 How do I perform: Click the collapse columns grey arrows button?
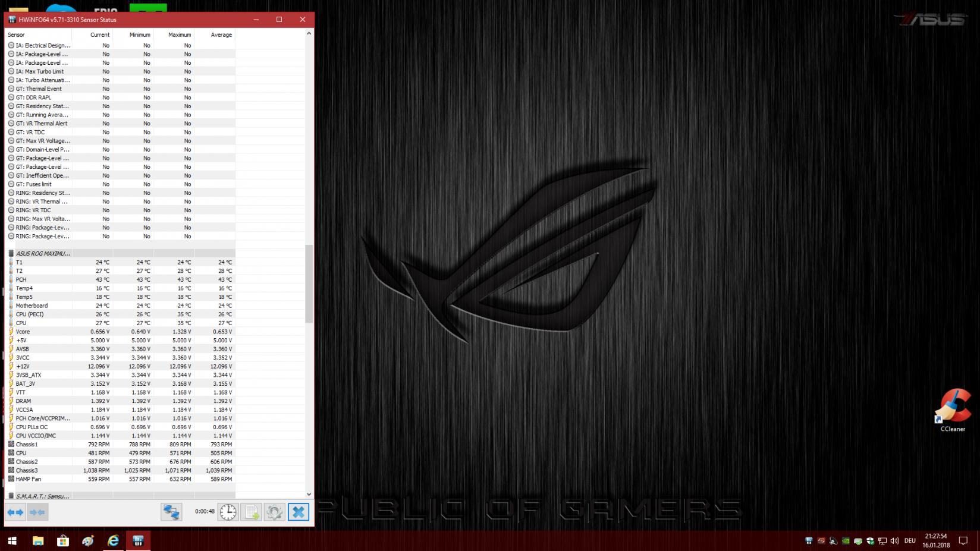click(x=37, y=512)
